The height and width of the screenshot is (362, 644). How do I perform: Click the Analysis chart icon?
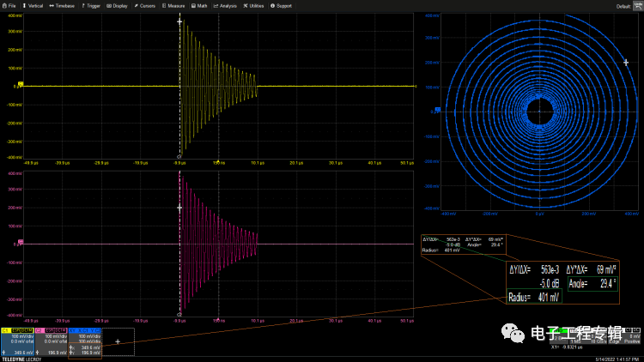pos(216,6)
